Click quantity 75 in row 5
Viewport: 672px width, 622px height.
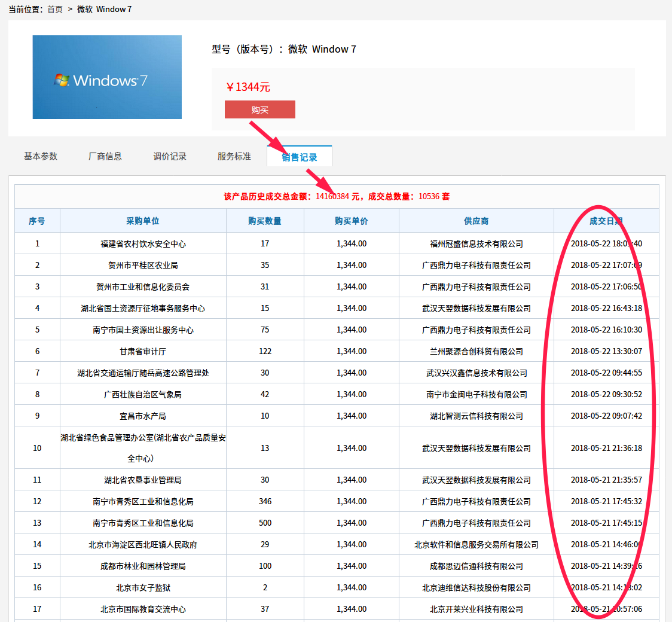click(265, 330)
